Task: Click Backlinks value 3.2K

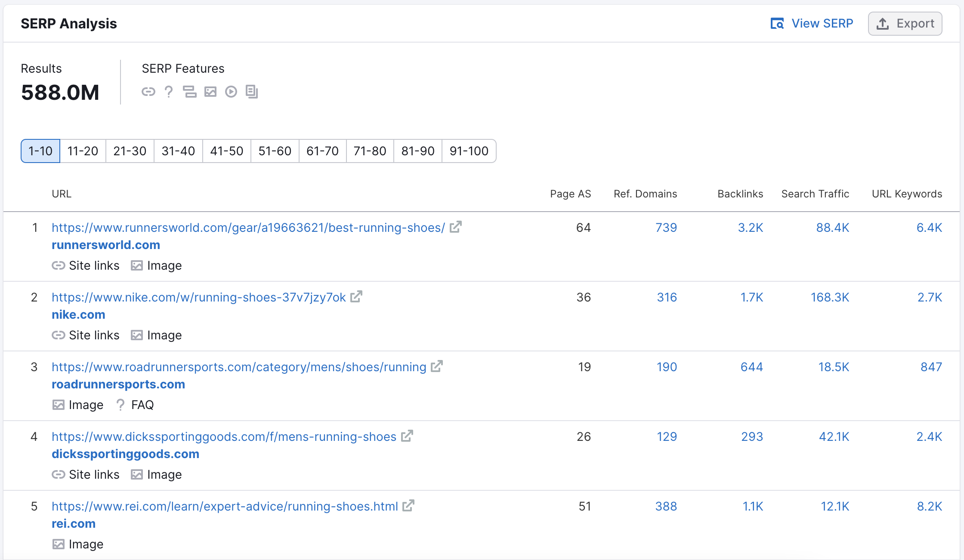Action: pos(751,228)
